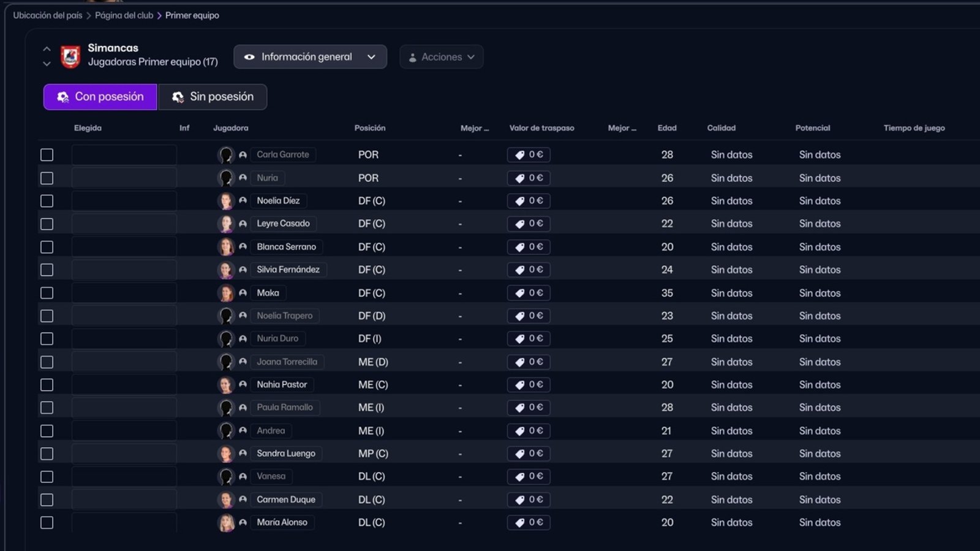Select the checkbox for Blanca Serrano row

[x=47, y=247]
